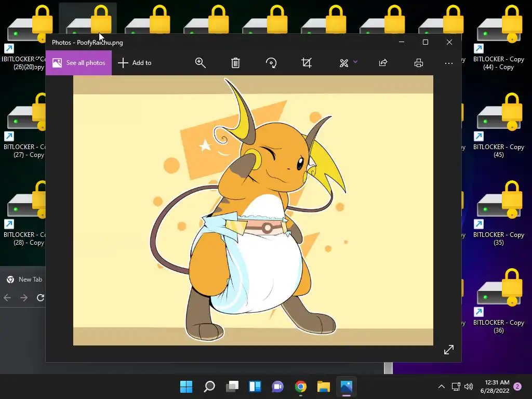This screenshot has height=399, width=532.
Task: Open taskbar Search
Action: pyautogui.click(x=209, y=387)
